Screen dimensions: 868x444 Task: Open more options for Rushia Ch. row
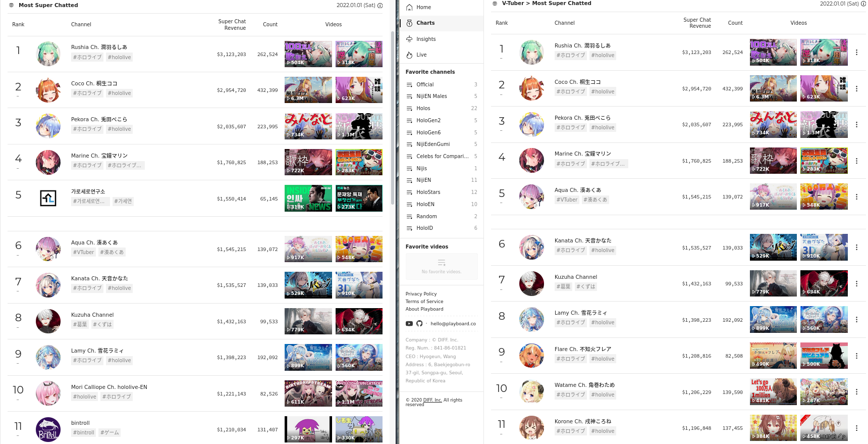coord(856,52)
